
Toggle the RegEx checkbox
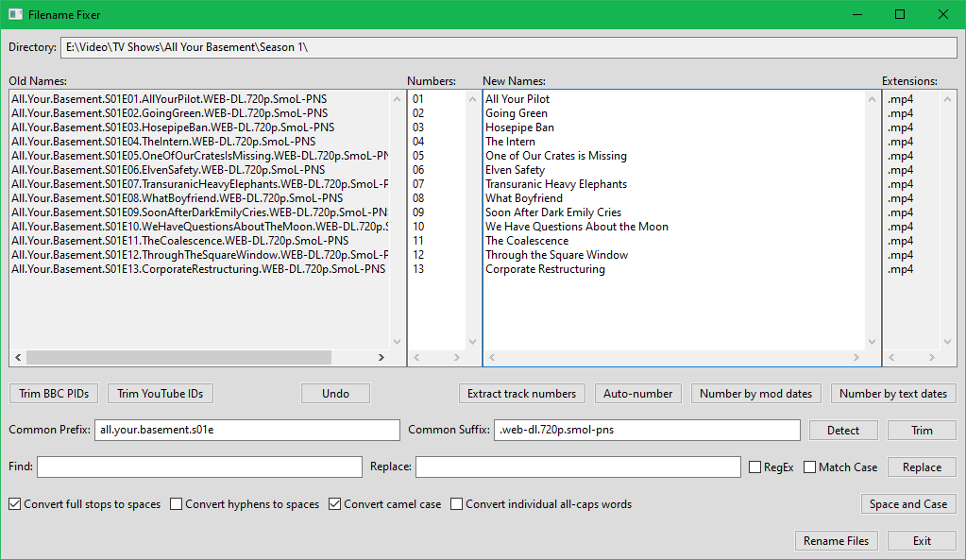pyautogui.click(x=755, y=467)
